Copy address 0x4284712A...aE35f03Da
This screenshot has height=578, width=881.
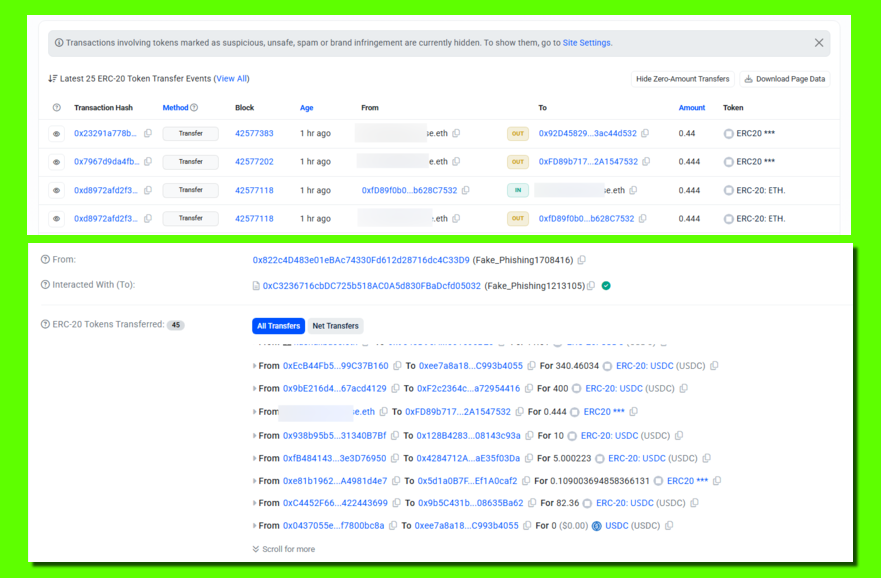tap(529, 458)
